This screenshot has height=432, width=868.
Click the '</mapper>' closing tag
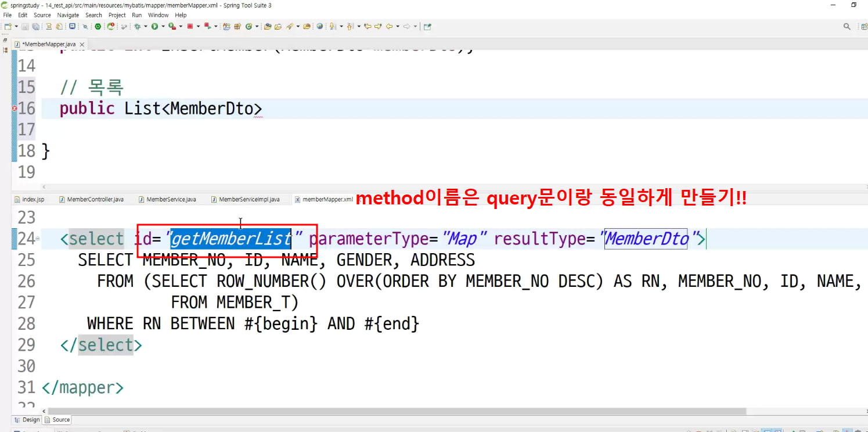[x=82, y=388]
